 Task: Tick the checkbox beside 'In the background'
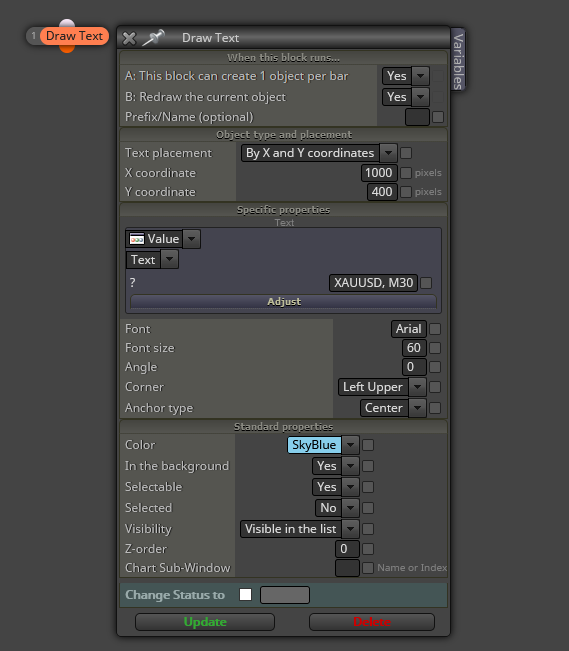point(368,466)
